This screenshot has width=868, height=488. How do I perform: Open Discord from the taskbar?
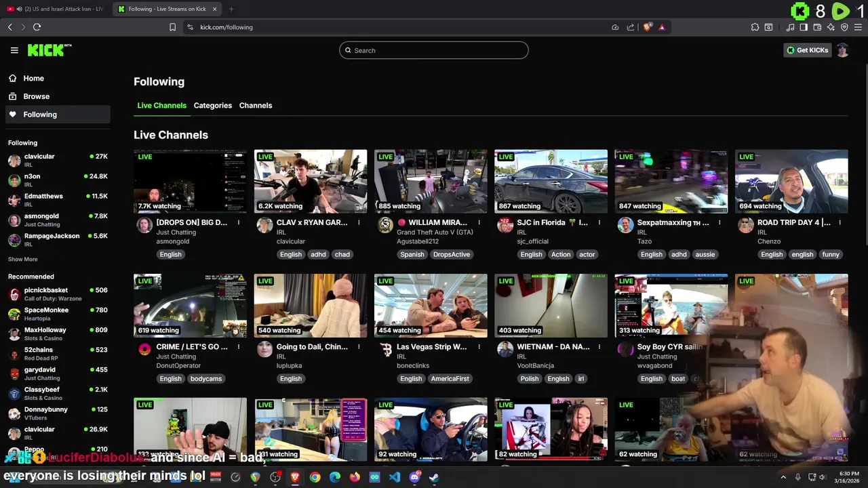coord(414,477)
